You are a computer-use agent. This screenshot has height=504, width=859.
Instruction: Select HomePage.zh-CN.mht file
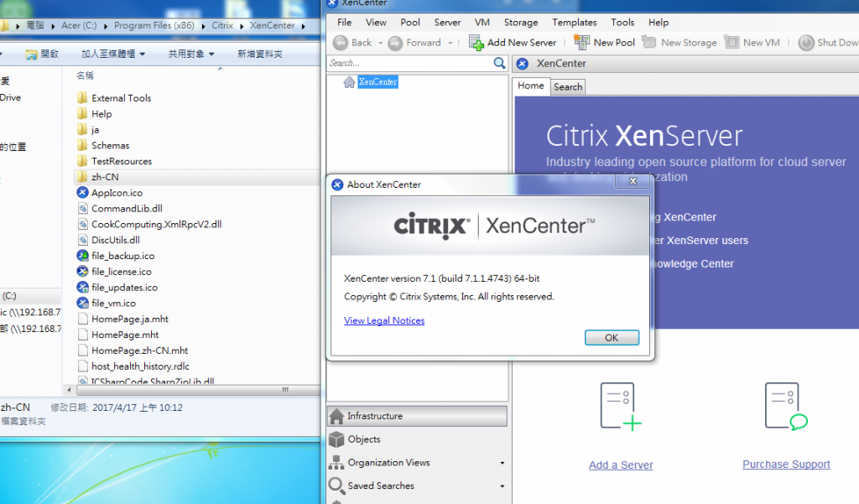133,351
